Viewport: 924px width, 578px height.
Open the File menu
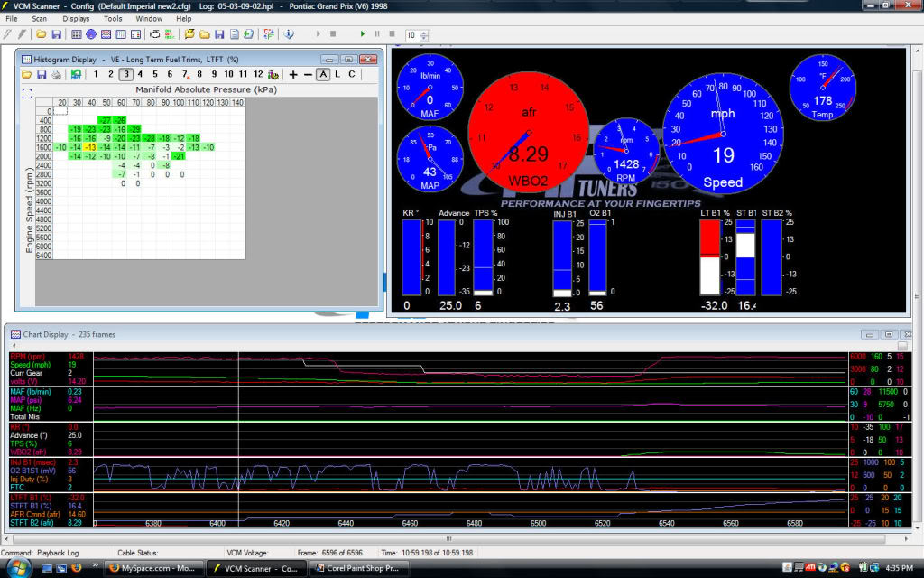pyautogui.click(x=11, y=19)
